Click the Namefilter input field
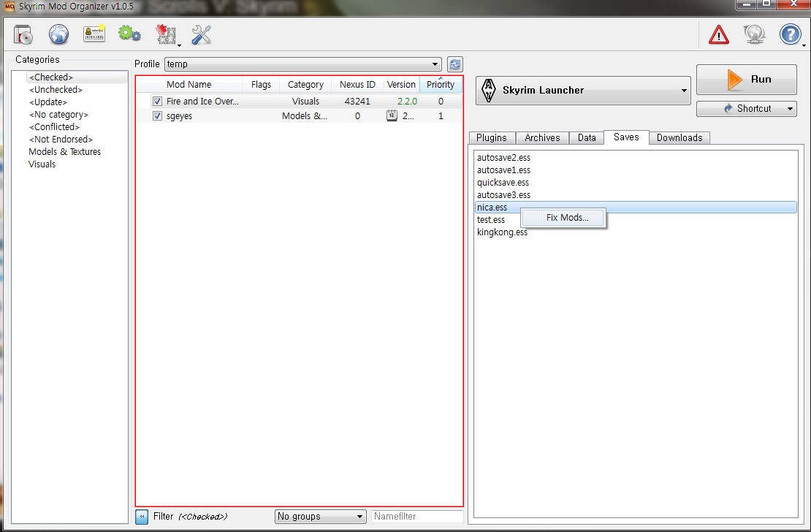 [417, 517]
